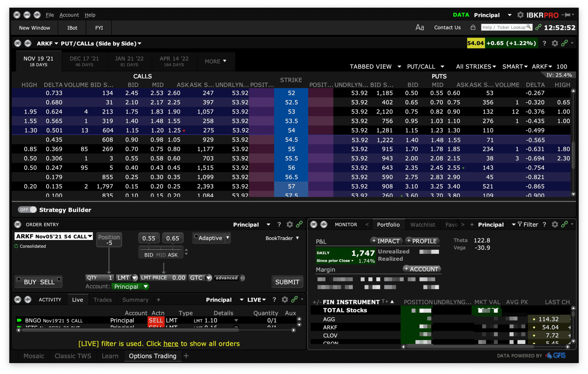Viewport: 588px width, 374px height.
Task: Open the MORE expirations dropdown
Action: coord(216,61)
